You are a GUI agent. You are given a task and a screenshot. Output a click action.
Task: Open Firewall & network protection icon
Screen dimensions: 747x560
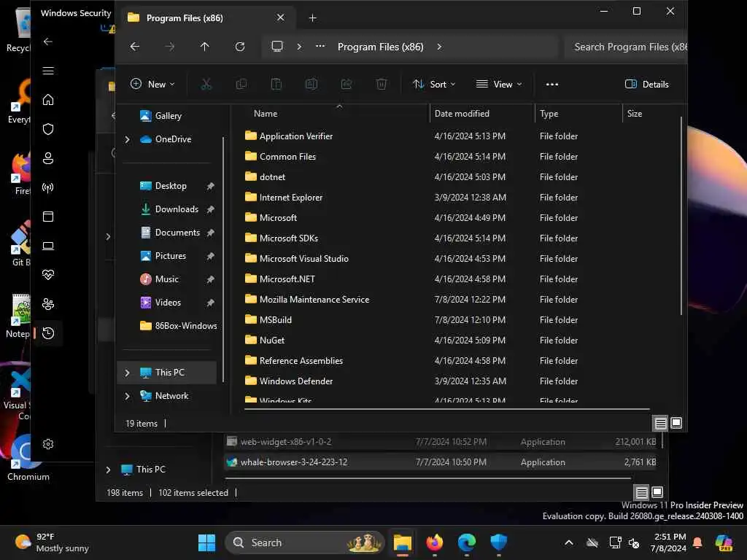click(48, 187)
